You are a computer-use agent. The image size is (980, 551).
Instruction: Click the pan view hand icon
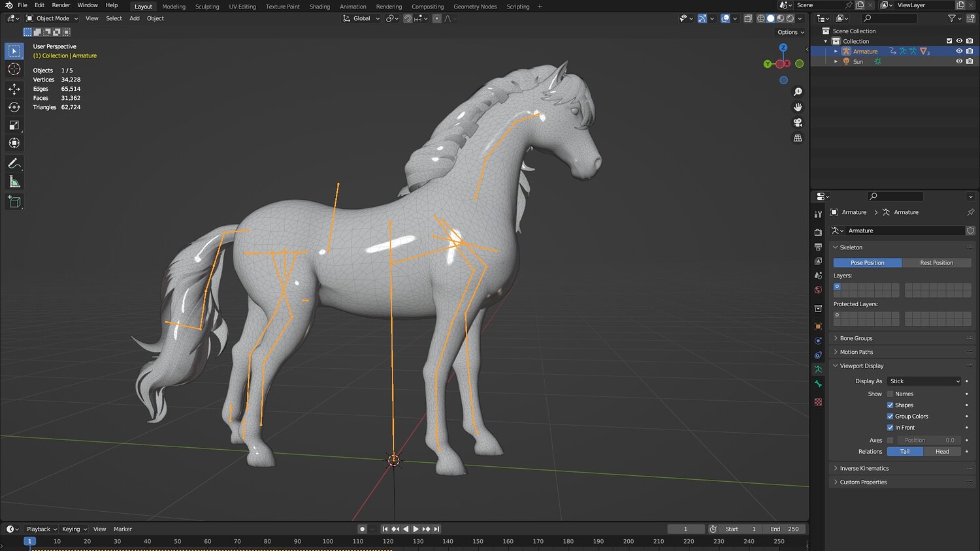(798, 107)
